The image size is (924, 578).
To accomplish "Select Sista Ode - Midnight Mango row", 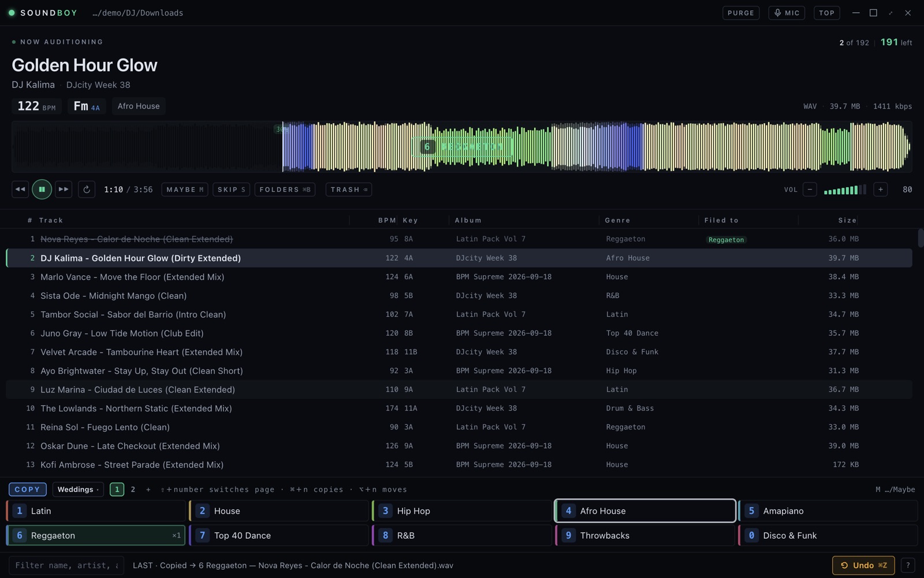I will coord(459,296).
